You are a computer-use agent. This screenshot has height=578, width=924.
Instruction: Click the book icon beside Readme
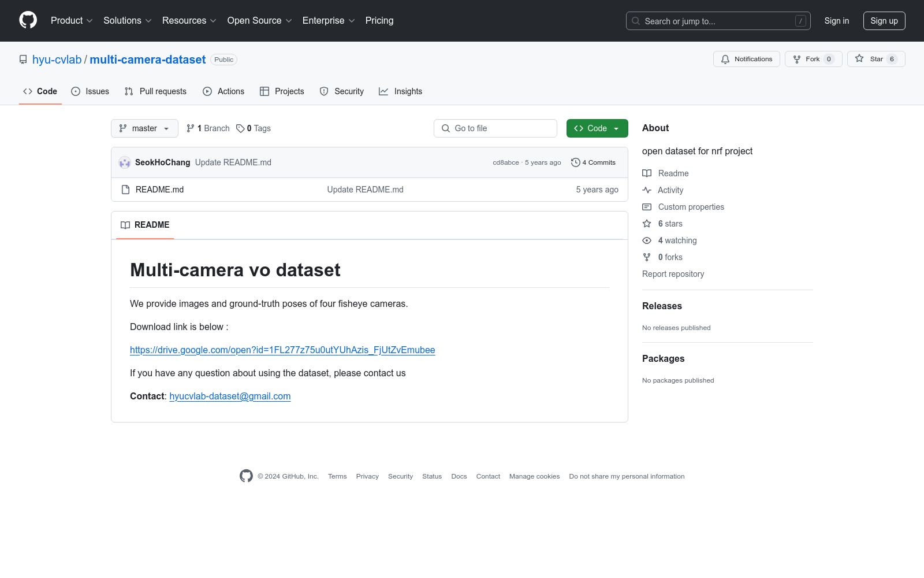coord(647,173)
